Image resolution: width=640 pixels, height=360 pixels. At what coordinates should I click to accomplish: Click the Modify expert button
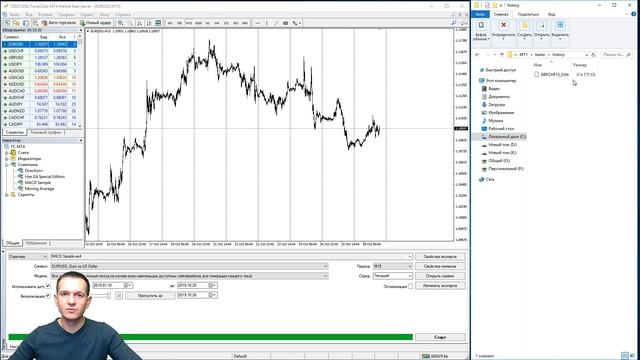440,286
